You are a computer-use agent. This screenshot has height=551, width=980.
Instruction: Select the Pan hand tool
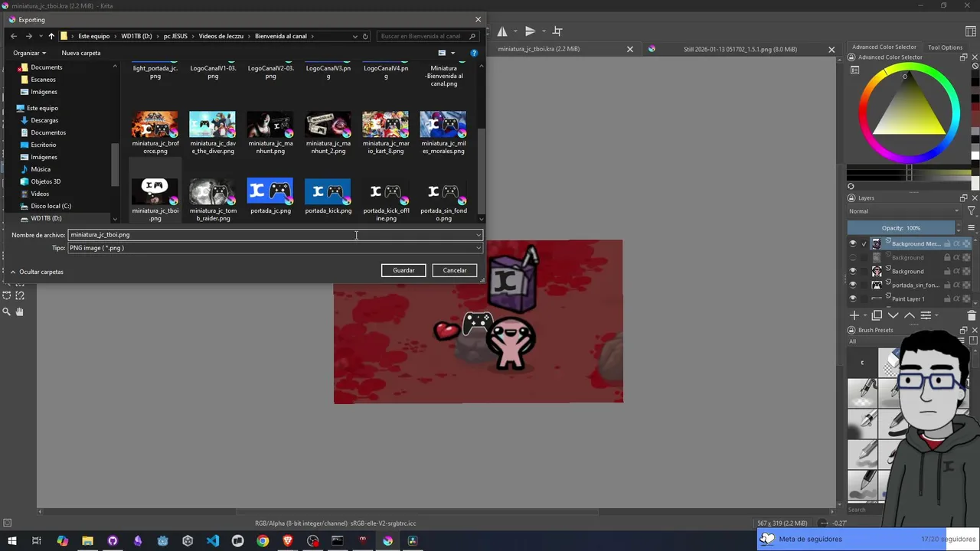[20, 311]
